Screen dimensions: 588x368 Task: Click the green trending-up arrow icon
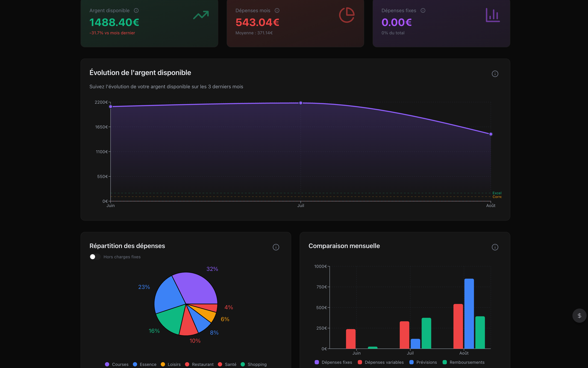pos(201,15)
